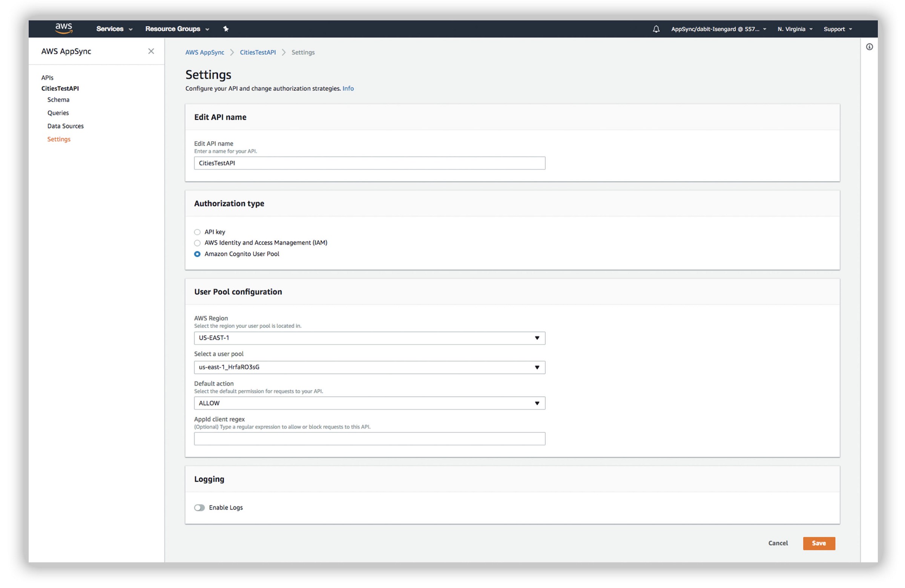The width and height of the screenshot is (905, 588).
Task: Expand the Select a user pool dropdown
Action: (369, 367)
